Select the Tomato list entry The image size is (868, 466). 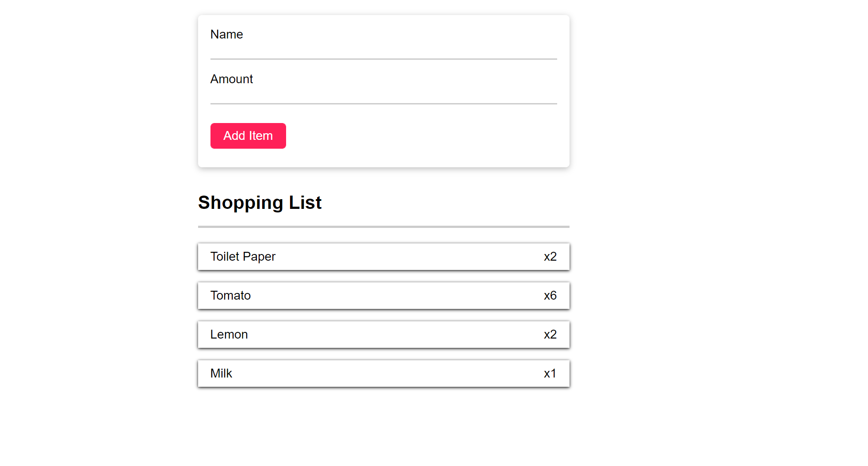[383, 296]
